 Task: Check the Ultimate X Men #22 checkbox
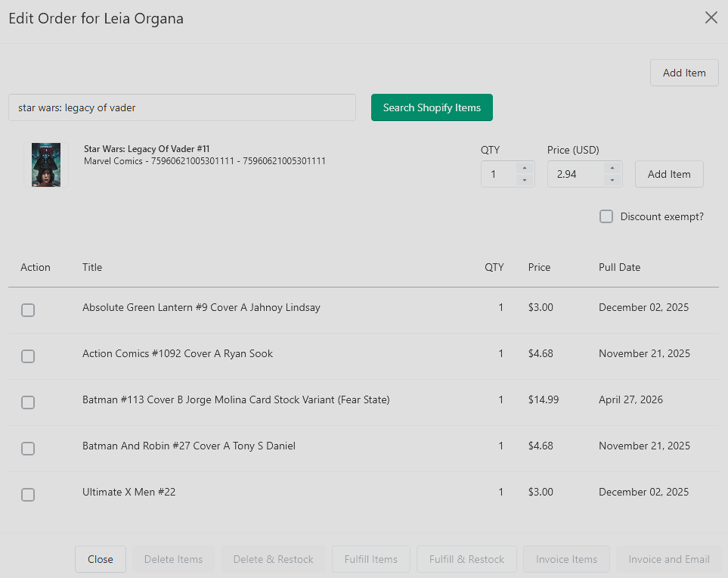coord(28,495)
